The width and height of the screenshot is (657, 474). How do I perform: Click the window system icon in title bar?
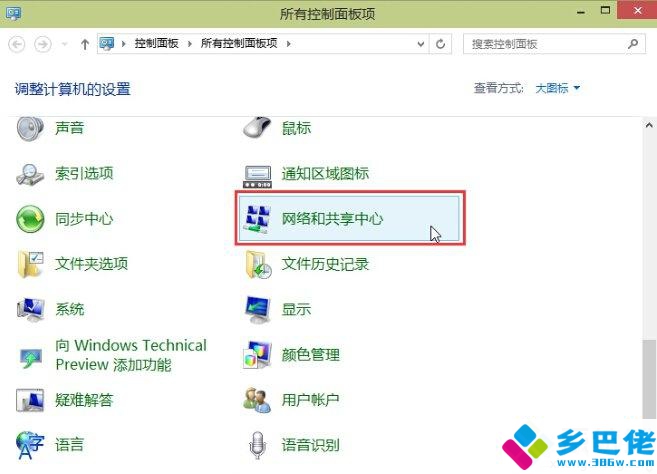13,13
